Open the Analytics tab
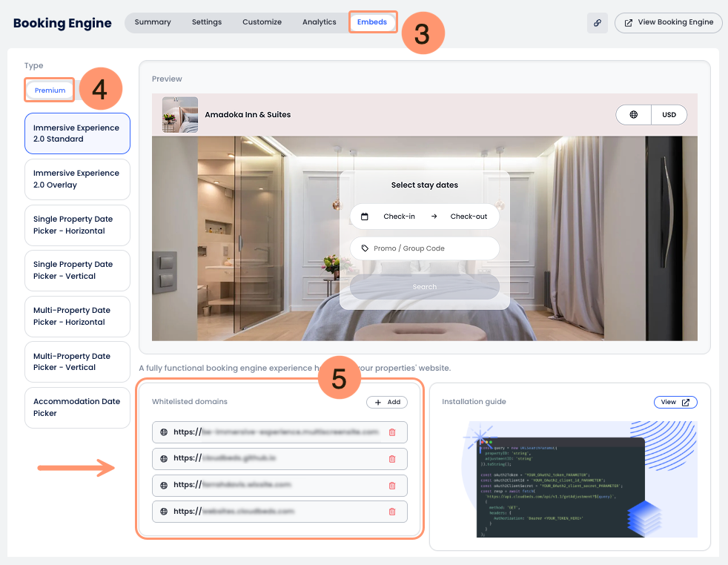 coord(319,22)
